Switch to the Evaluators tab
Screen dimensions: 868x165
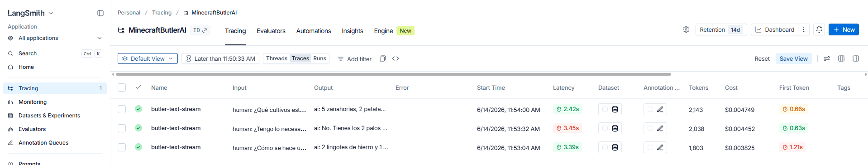[x=271, y=31]
